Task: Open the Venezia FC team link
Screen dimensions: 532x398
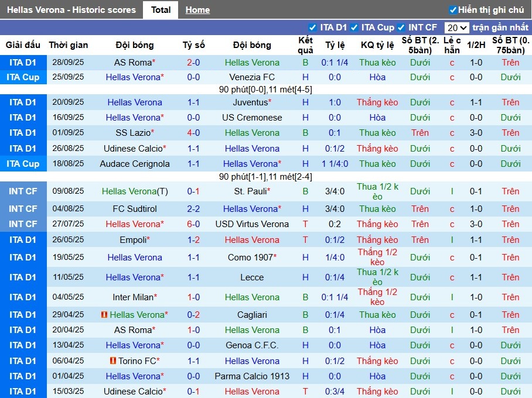Action: (x=252, y=77)
